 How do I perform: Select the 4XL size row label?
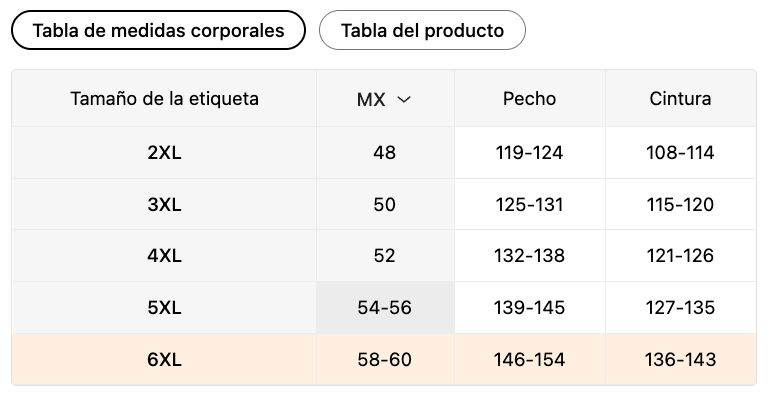click(x=165, y=256)
